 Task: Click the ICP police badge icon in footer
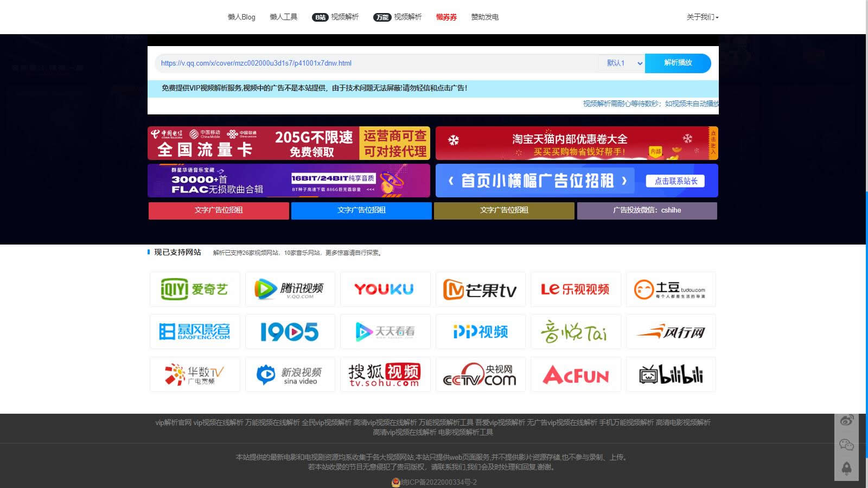pos(395,482)
